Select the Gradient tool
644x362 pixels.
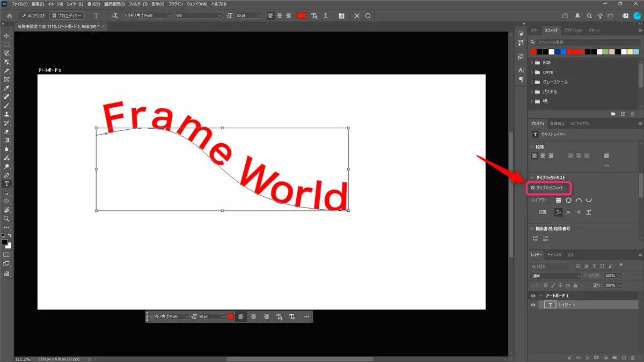pyautogui.click(x=7, y=141)
